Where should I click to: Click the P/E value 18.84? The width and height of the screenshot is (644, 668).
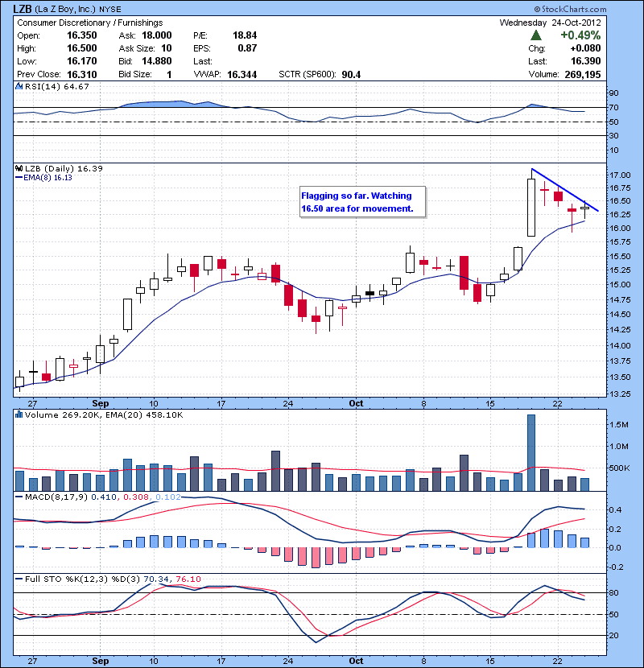click(x=245, y=35)
